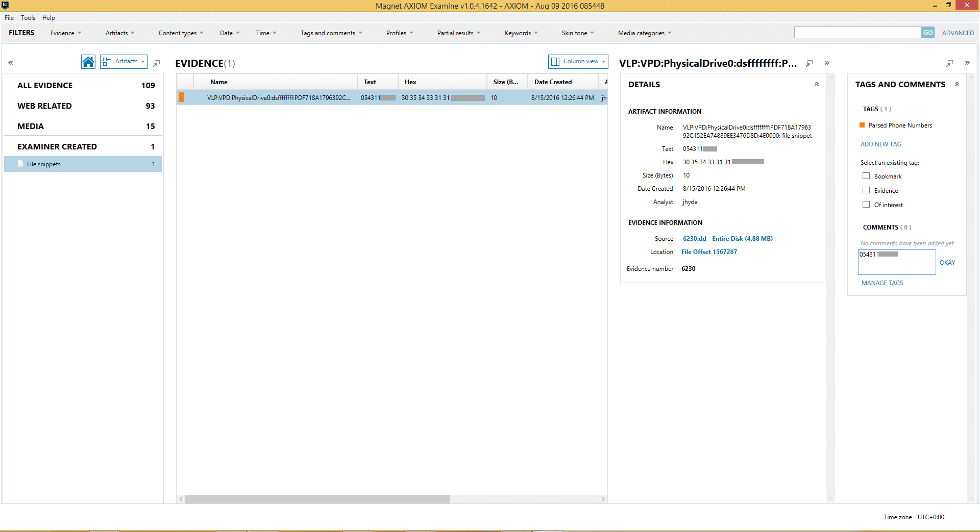Collapse the far-right pane chevrons
Viewport: 980px width, 532px height.
[x=967, y=63]
